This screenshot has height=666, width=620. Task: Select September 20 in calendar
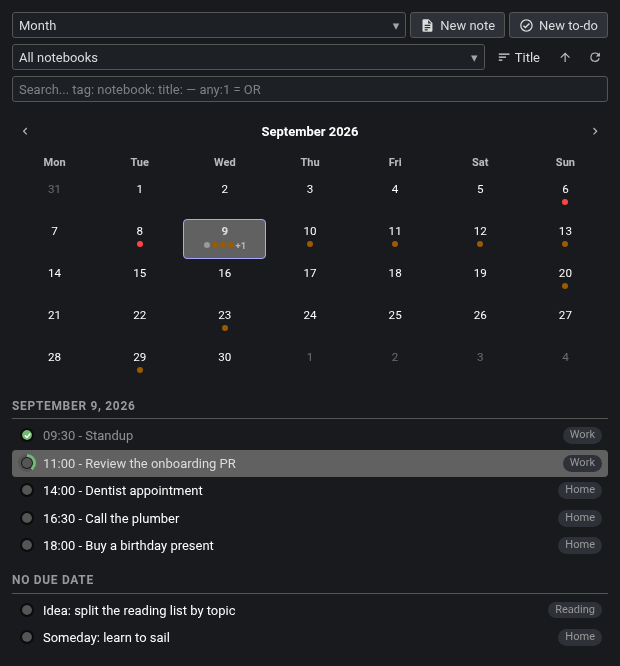pos(565,281)
